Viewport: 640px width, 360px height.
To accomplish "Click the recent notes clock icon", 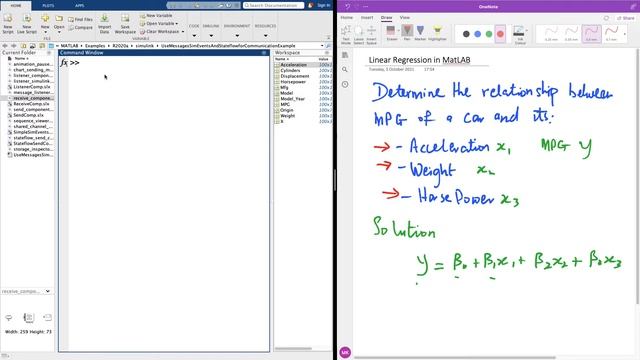I will [x=345, y=84].
